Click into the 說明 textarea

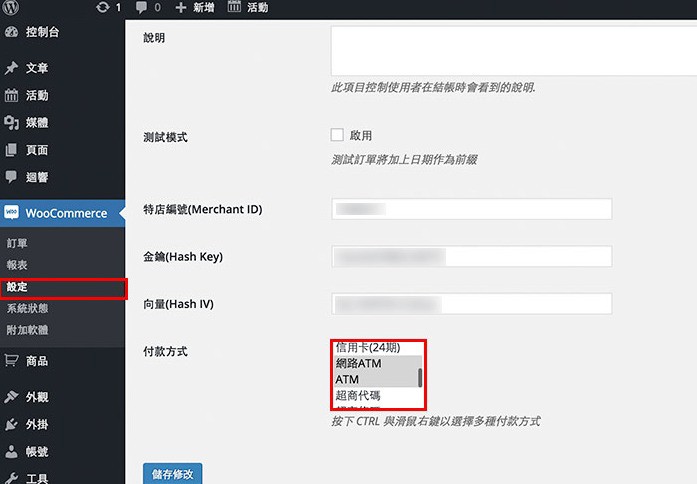coord(513,51)
